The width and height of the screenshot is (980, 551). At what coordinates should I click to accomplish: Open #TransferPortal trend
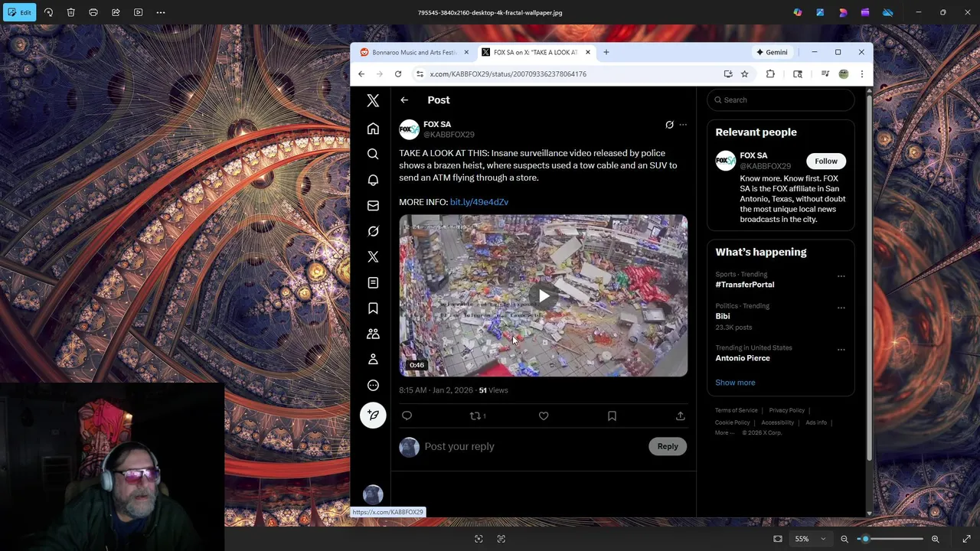click(x=745, y=285)
